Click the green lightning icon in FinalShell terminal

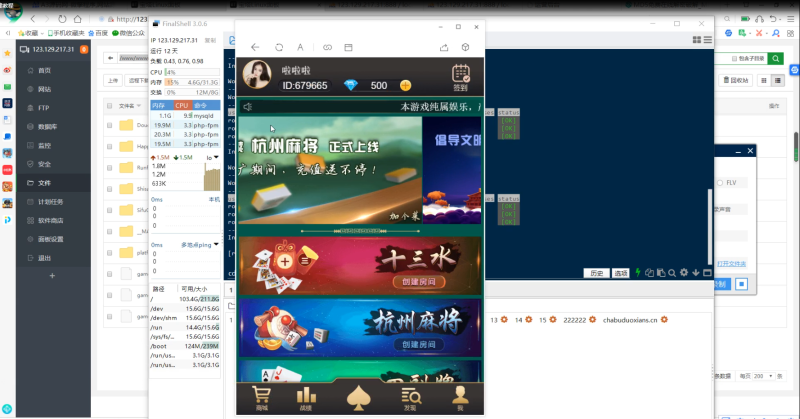pos(638,273)
